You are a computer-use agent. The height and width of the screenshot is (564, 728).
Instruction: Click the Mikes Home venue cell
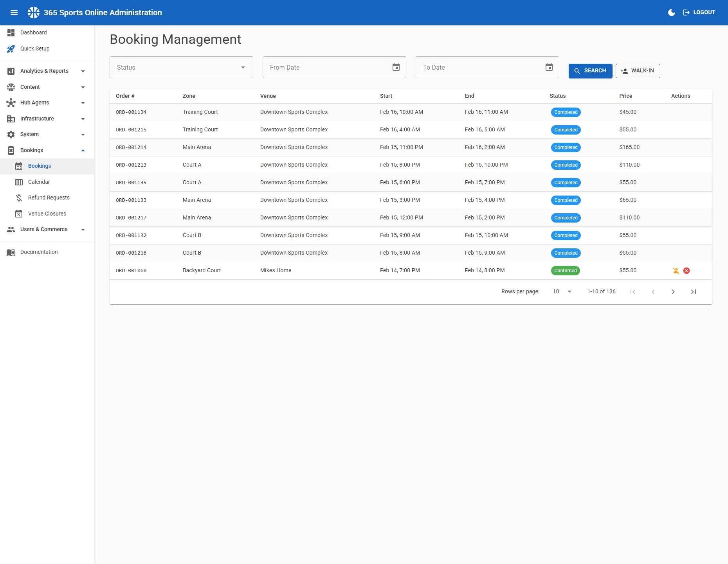(276, 271)
